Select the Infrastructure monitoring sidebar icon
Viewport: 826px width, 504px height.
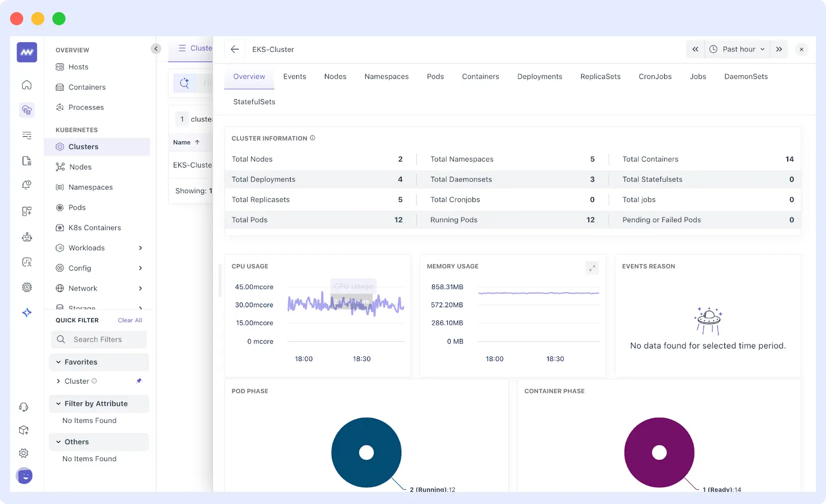point(26,110)
